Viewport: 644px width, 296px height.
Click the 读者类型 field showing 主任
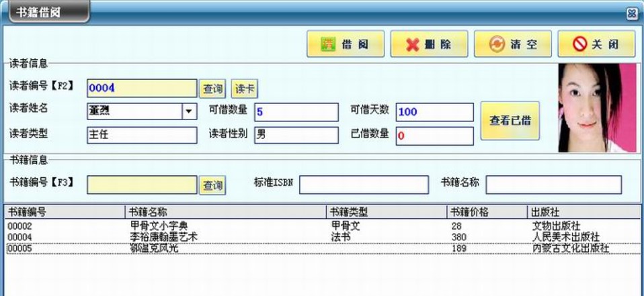tap(142, 136)
